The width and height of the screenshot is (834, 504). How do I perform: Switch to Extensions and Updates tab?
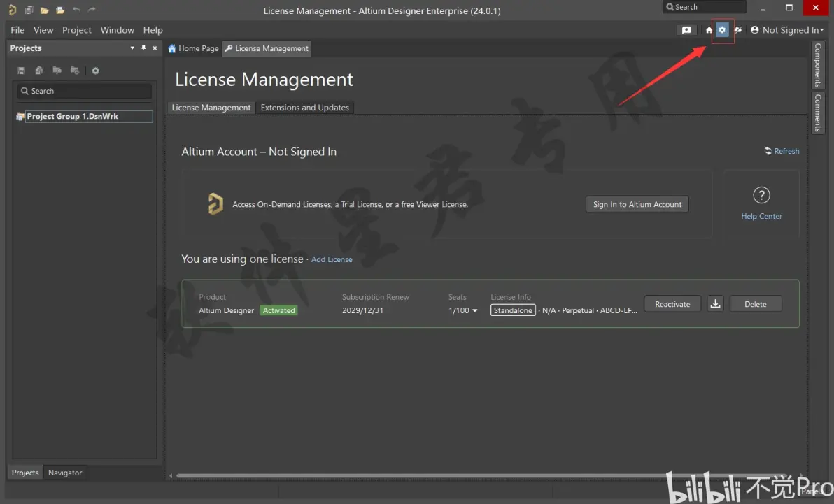(x=305, y=108)
